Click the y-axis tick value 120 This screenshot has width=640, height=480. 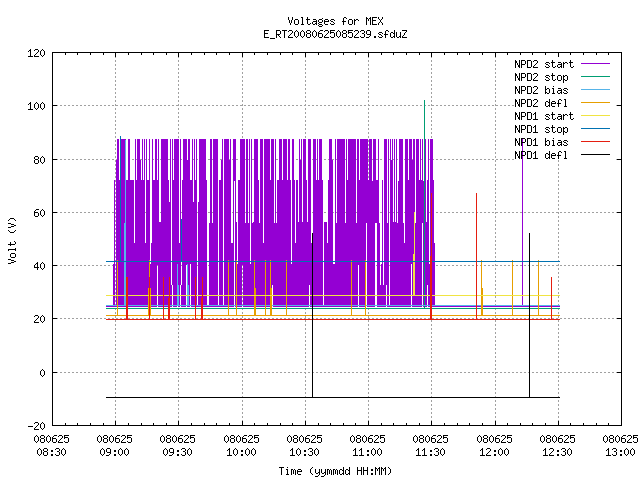point(36,53)
